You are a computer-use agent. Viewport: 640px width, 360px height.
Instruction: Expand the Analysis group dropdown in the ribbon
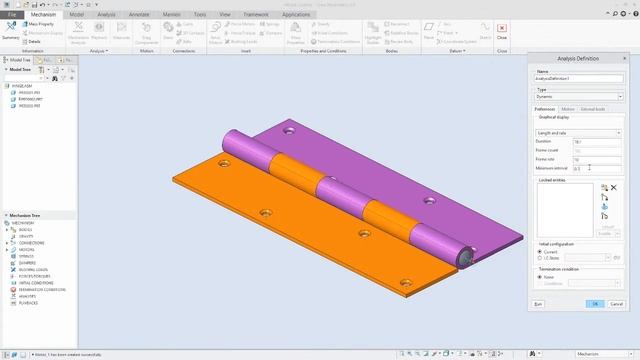[99, 51]
